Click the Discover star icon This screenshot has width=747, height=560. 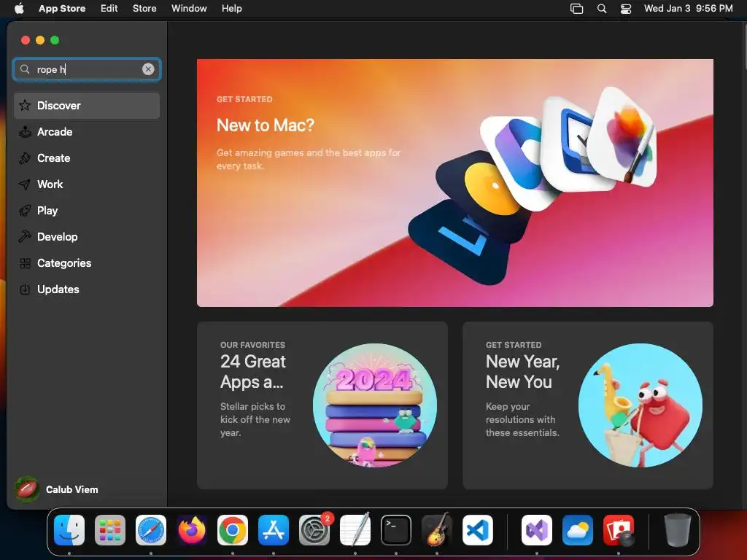pyautogui.click(x=25, y=105)
